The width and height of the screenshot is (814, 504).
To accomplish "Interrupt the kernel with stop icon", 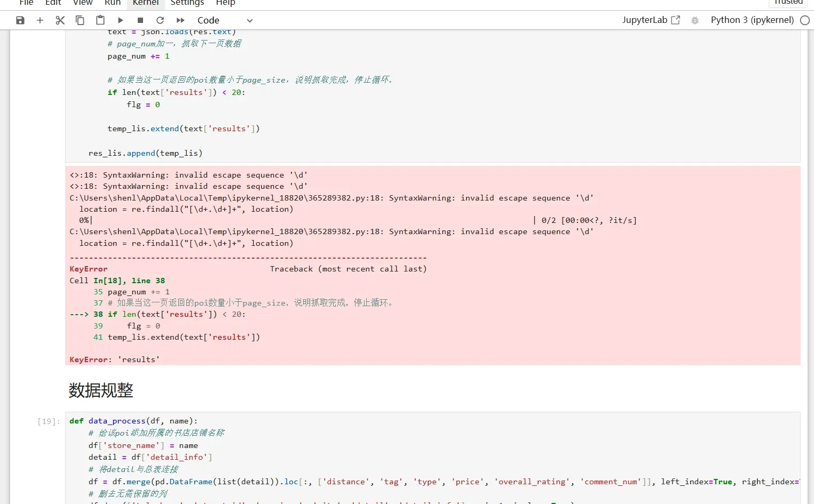I will click(x=140, y=20).
